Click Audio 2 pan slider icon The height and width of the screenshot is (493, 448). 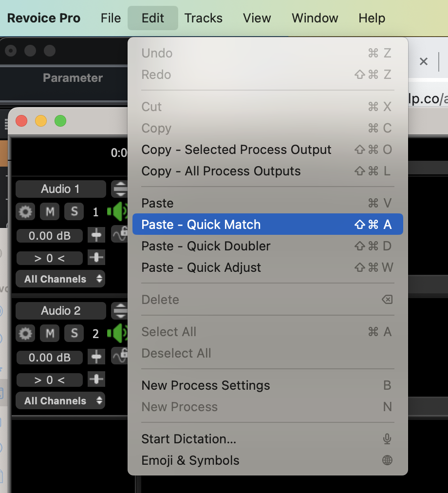pos(96,379)
